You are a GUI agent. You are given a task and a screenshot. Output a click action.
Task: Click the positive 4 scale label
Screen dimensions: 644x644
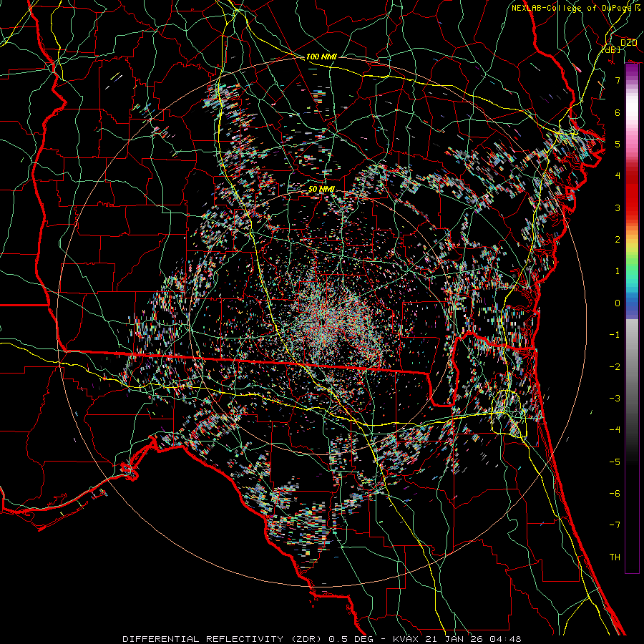coord(618,176)
